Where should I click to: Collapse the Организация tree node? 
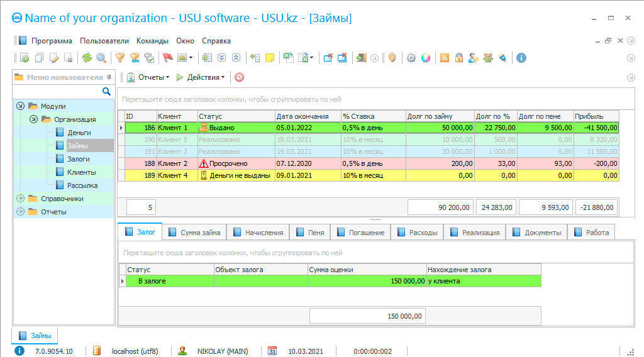(34, 119)
